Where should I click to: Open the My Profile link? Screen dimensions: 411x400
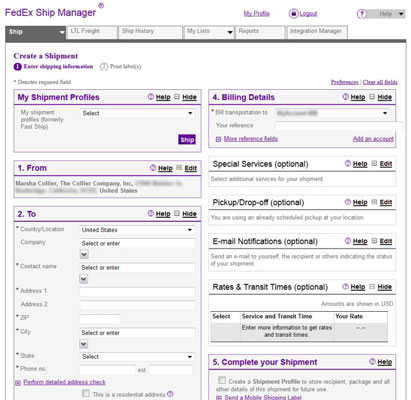pyautogui.click(x=256, y=14)
